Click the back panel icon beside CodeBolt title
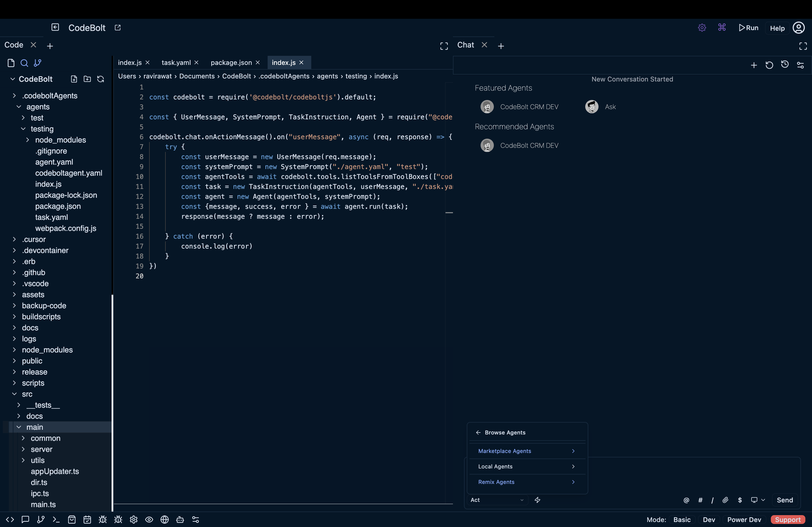812x527 pixels. [x=55, y=27]
